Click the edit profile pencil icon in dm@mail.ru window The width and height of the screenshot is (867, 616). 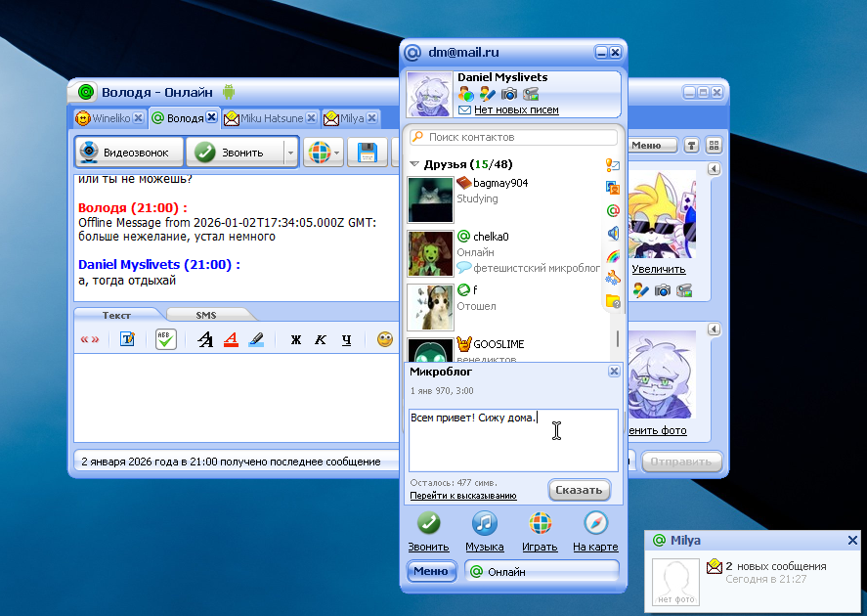coord(487,94)
